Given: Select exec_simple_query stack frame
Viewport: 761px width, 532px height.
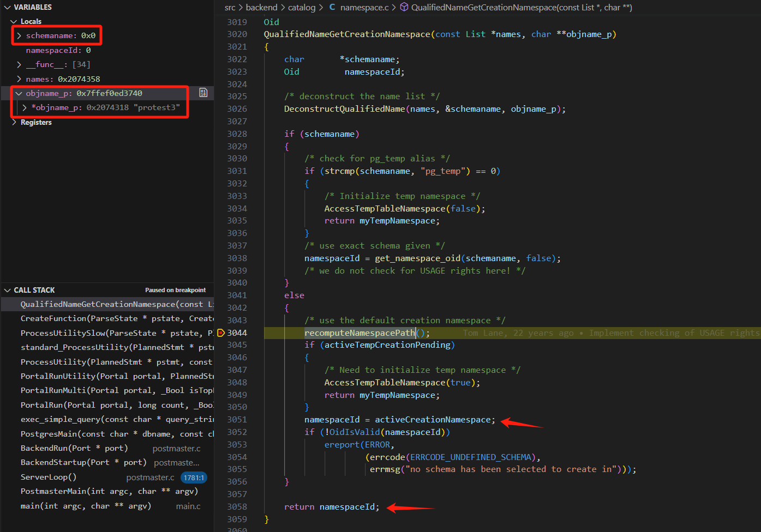Looking at the screenshot, I should pyautogui.click(x=107, y=419).
